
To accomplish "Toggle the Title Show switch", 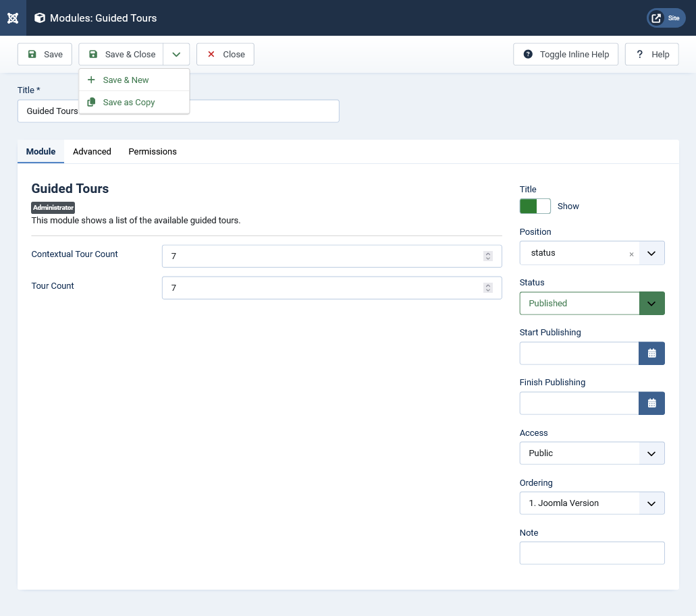I will click(x=535, y=206).
